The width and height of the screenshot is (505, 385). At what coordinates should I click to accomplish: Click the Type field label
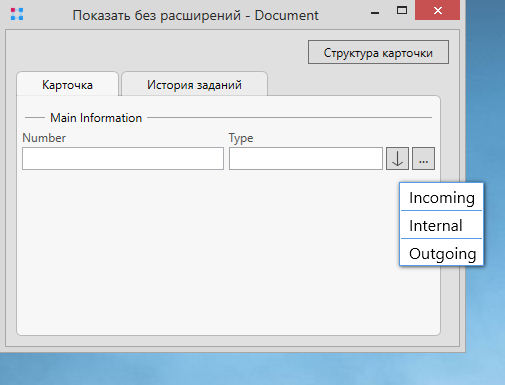click(241, 138)
